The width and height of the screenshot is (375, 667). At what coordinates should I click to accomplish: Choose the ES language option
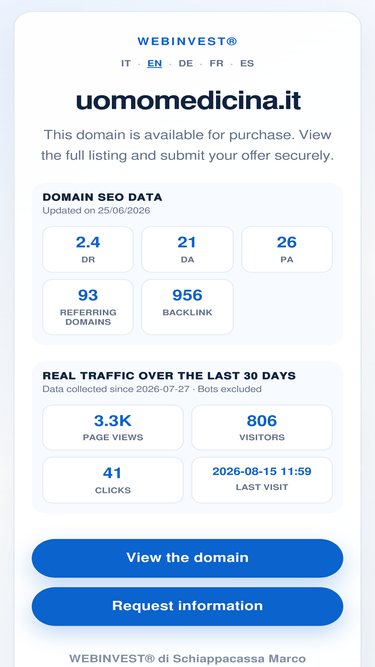(247, 63)
